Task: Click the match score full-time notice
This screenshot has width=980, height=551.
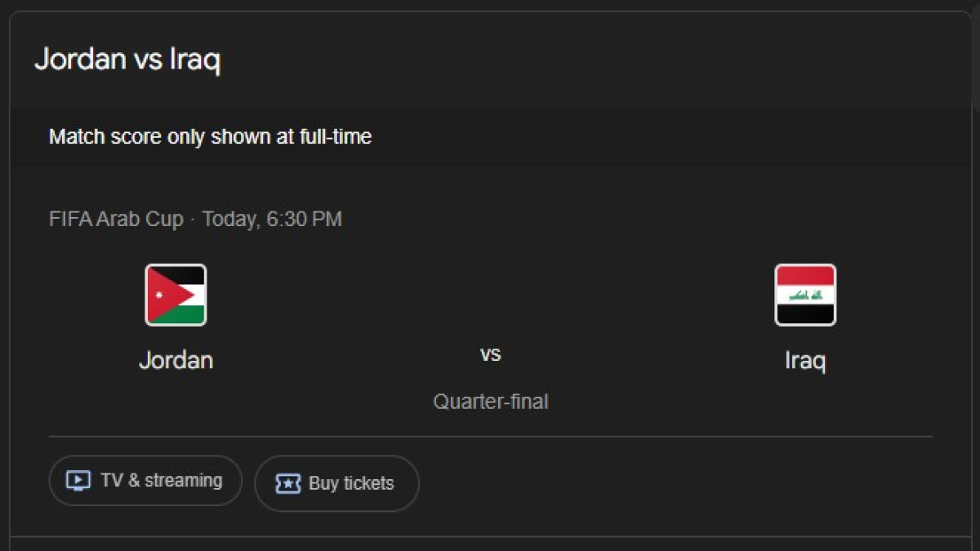Action: (x=210, y=137)
